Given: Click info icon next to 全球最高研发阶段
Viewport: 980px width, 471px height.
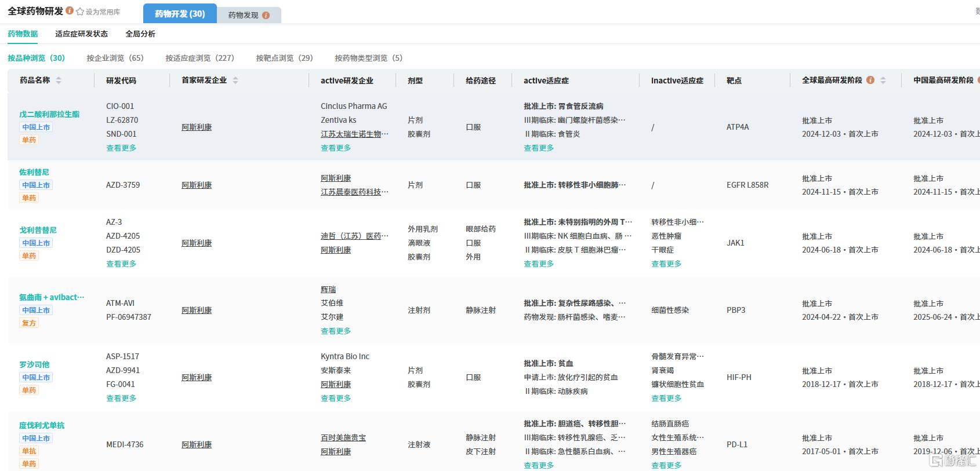Looking at the screenshot, I should tap(870, 80).
